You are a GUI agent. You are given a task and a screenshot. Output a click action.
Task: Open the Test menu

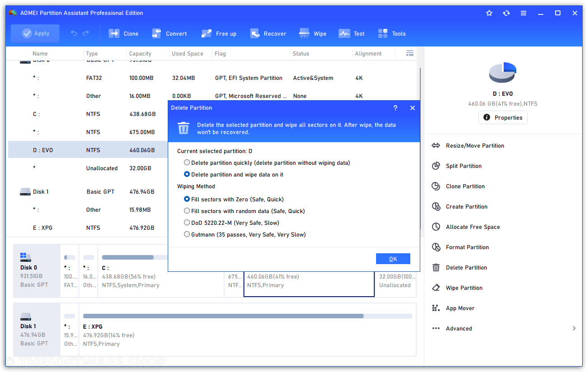(352, 33)
